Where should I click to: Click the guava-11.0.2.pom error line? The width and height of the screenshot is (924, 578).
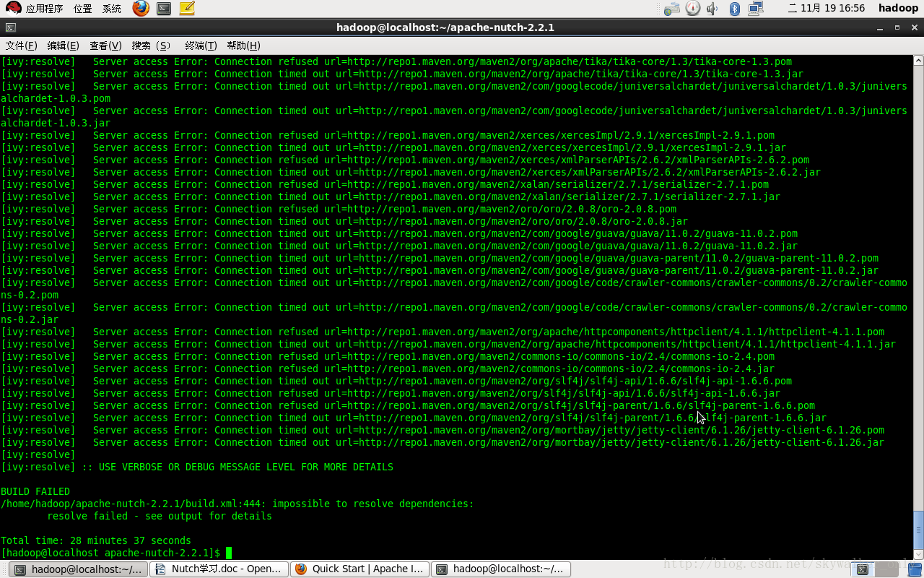399,234
